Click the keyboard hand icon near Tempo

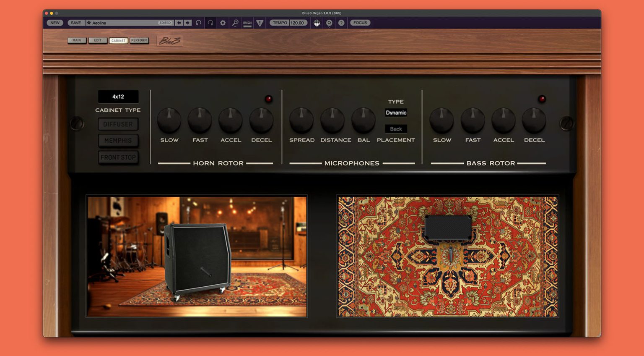click(316, 23)
